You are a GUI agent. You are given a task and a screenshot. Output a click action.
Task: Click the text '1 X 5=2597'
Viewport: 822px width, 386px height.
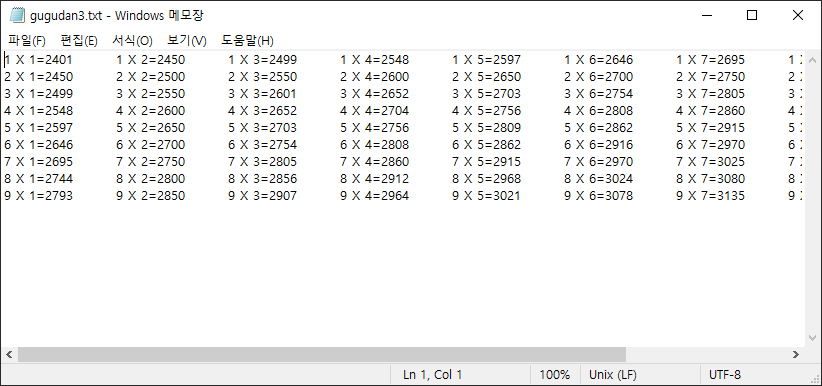tap(486, 60)
